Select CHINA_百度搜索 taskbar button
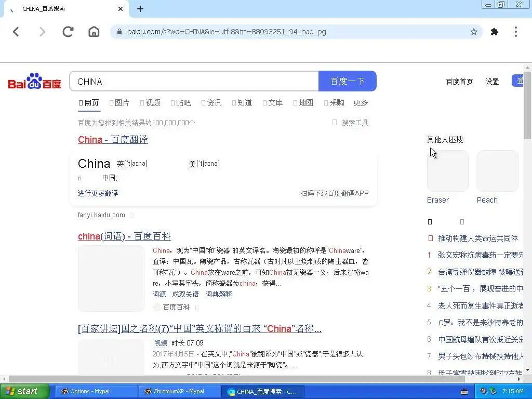The width and height of the screenshot is (532, 399). coord(263,392)
